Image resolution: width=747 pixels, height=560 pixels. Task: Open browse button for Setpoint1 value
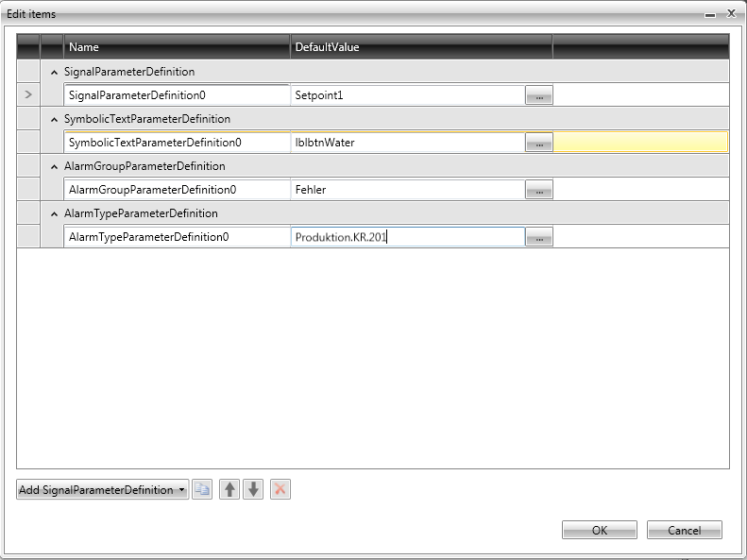click(538, 95)
